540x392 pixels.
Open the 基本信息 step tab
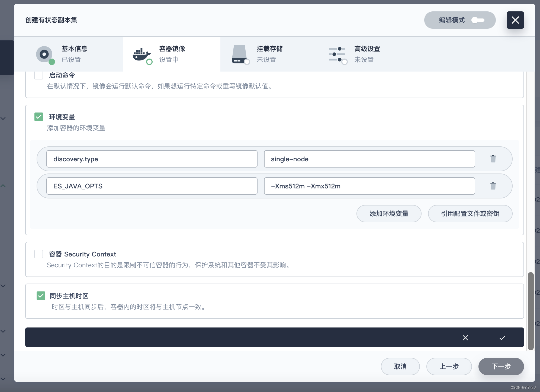69,54
